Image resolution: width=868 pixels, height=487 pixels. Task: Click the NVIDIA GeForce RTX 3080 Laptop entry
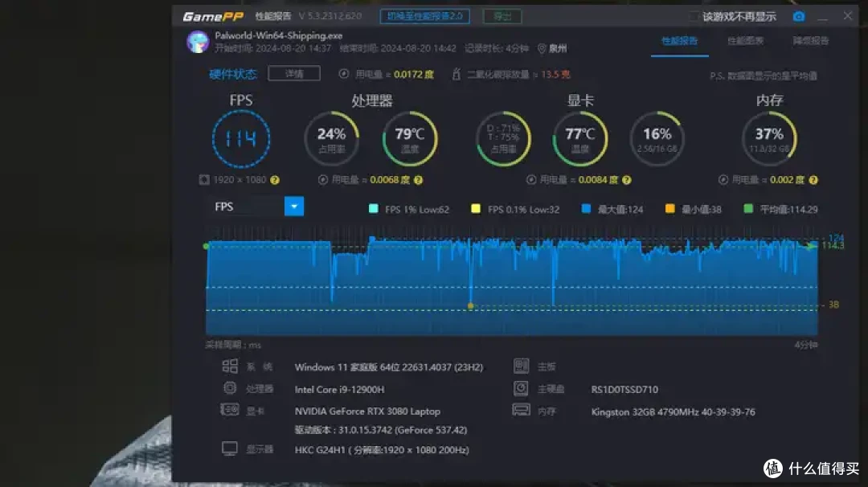pyautogui.click(x=367, y=411)
